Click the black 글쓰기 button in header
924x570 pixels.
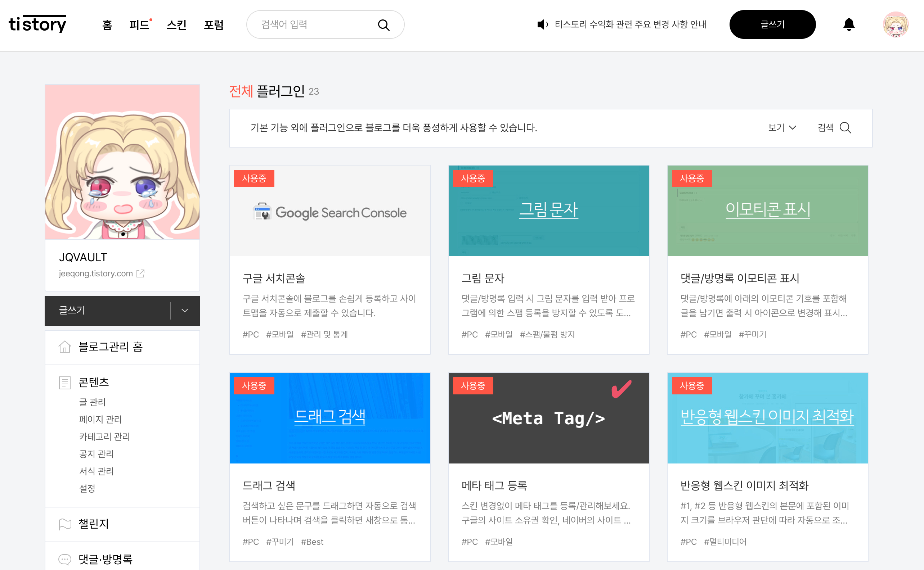(x=772, y=24)
